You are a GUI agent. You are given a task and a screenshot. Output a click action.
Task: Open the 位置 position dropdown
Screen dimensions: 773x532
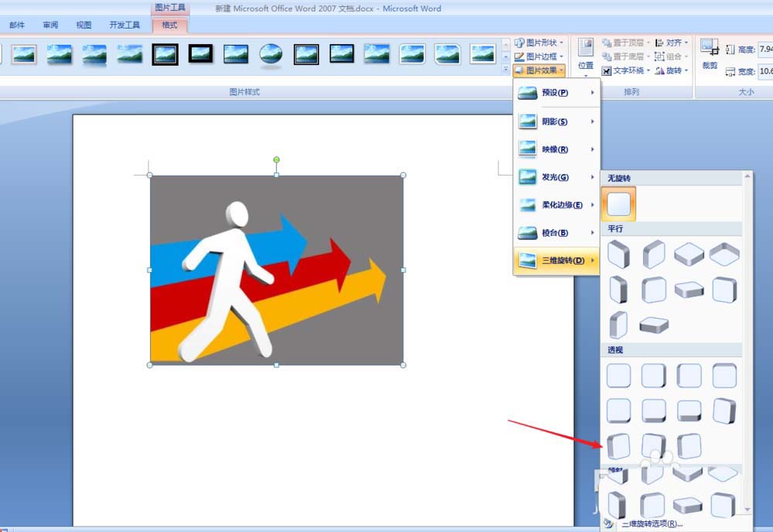[x=586, y=56]
